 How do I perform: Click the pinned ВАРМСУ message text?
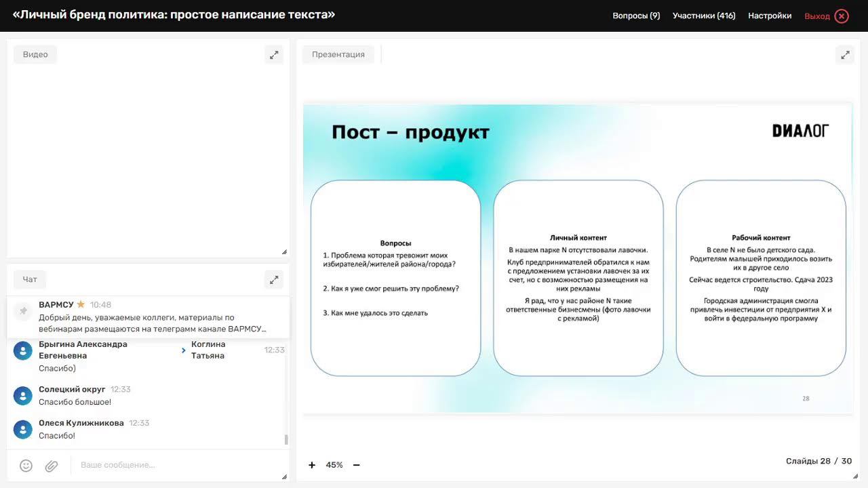coord(153,323)
